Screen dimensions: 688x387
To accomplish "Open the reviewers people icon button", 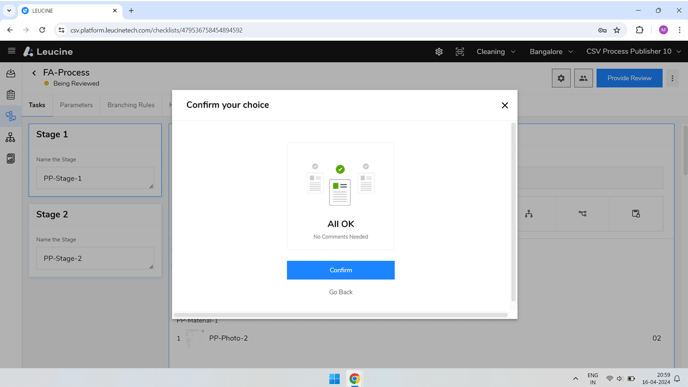I will coord(583,78).
